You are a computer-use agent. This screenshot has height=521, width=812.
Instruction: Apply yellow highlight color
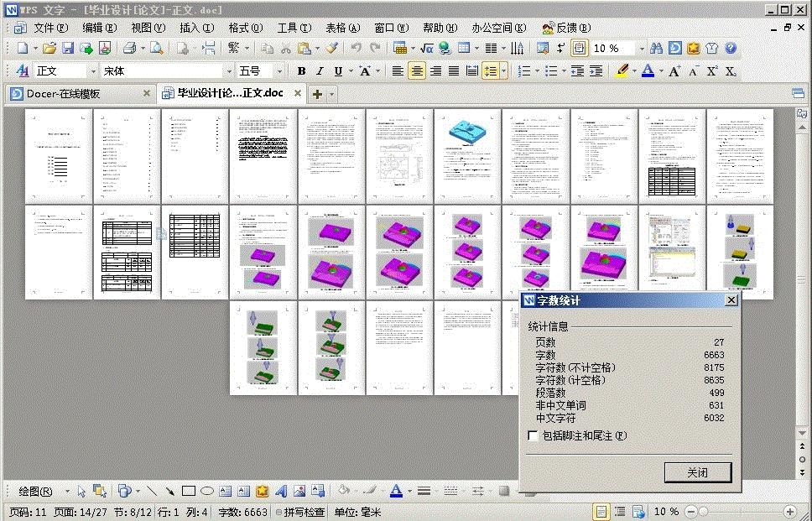(622, 71)
